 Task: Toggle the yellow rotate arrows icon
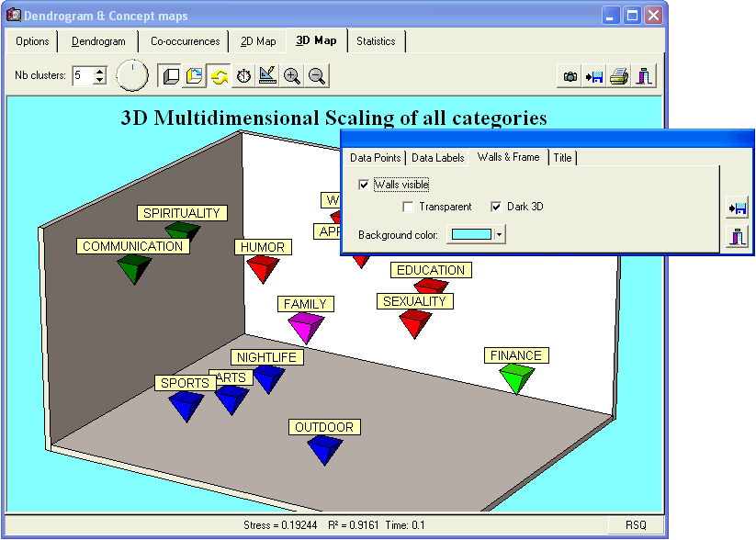coord(219,76)
